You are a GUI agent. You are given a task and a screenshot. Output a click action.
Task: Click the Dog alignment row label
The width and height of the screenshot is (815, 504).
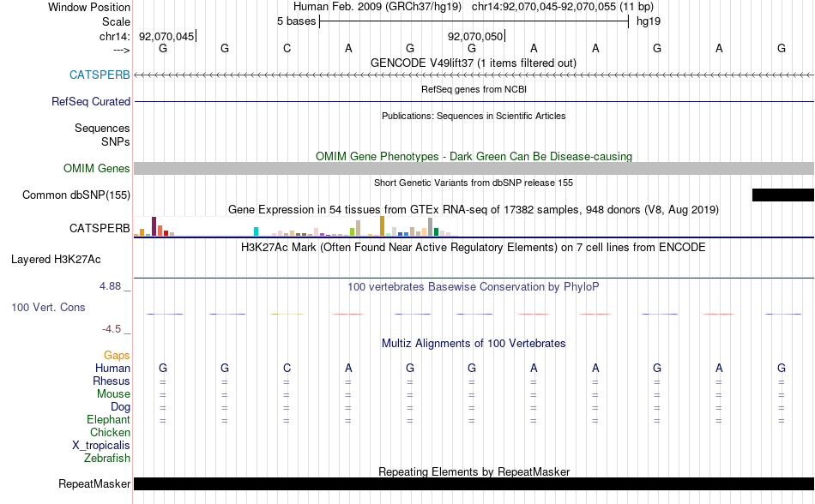120,407
